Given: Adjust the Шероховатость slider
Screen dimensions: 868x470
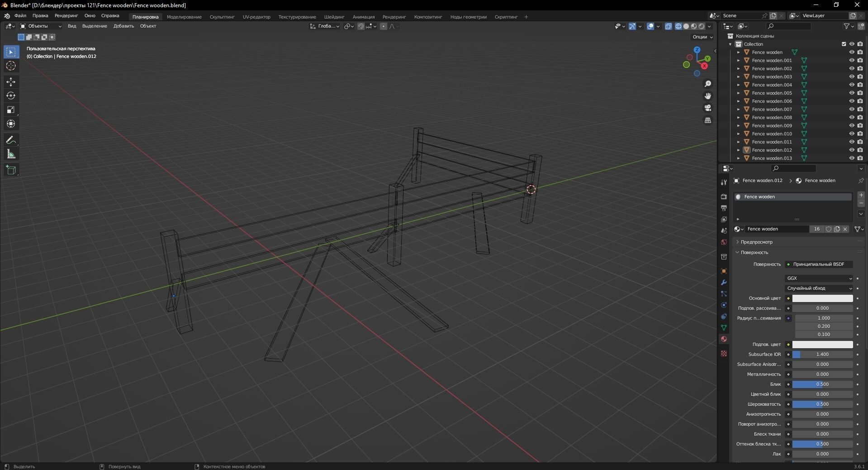Looking at the screenshot, I should [x=822, y=404].
